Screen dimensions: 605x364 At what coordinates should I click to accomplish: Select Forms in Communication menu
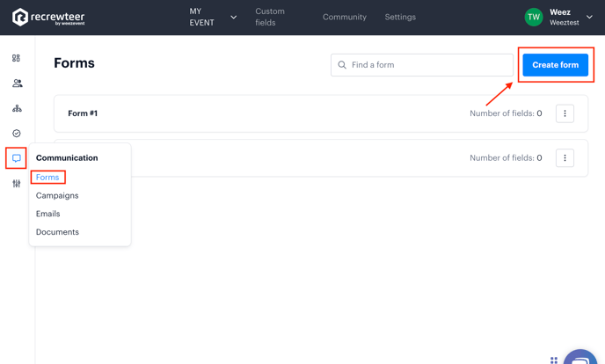pos(47,178)
